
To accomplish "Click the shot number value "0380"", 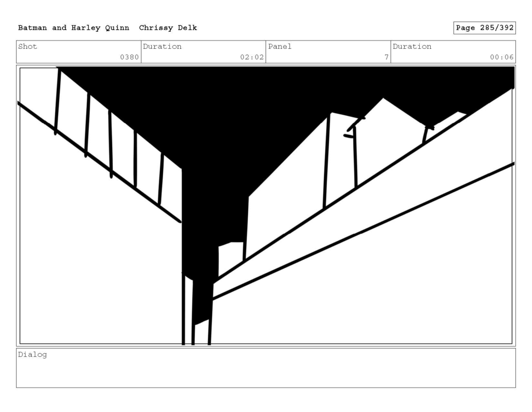I will [x=129, y=57].
